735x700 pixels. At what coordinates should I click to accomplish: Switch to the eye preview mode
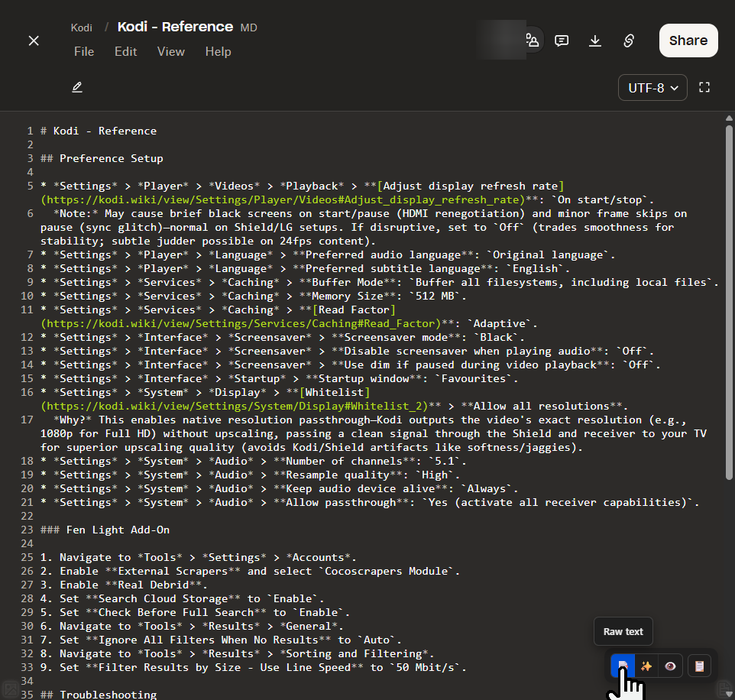coord(670,666)
